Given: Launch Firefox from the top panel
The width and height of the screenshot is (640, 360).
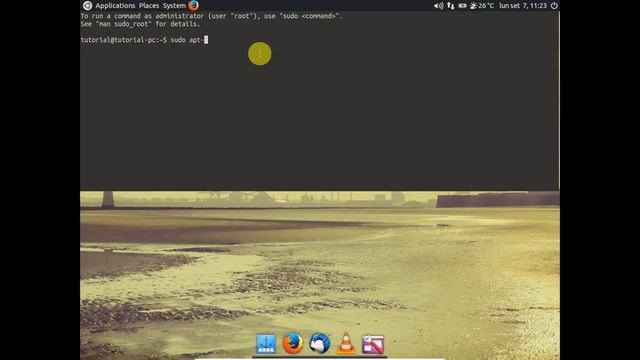Looking at the screenshot, I should tap(193, 5).
